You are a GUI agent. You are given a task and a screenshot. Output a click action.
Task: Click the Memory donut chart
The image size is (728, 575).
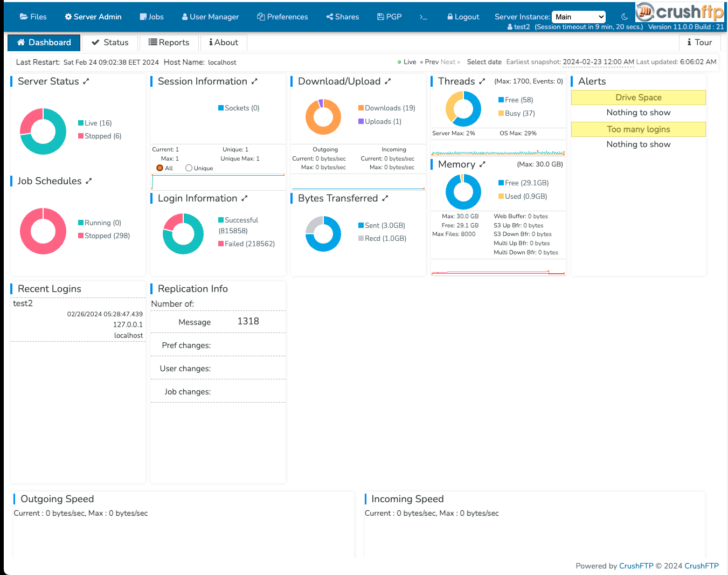463,192
